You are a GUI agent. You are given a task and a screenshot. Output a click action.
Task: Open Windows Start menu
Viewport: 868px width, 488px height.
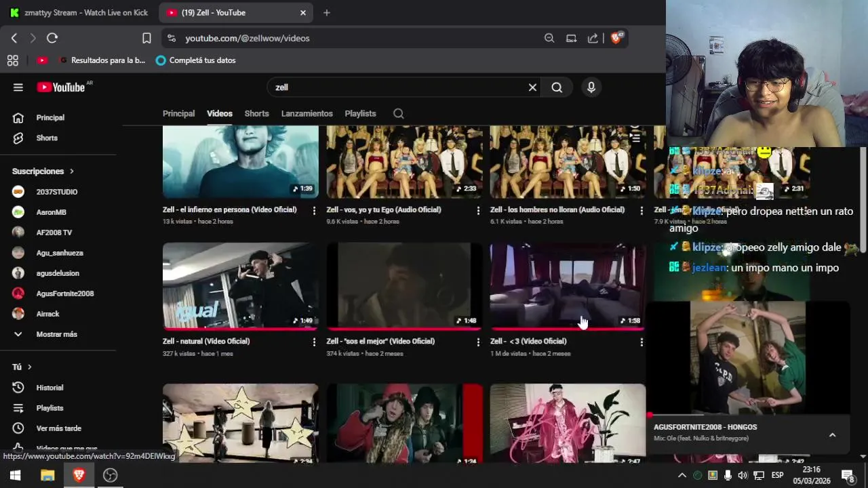(x=15, y=475)
